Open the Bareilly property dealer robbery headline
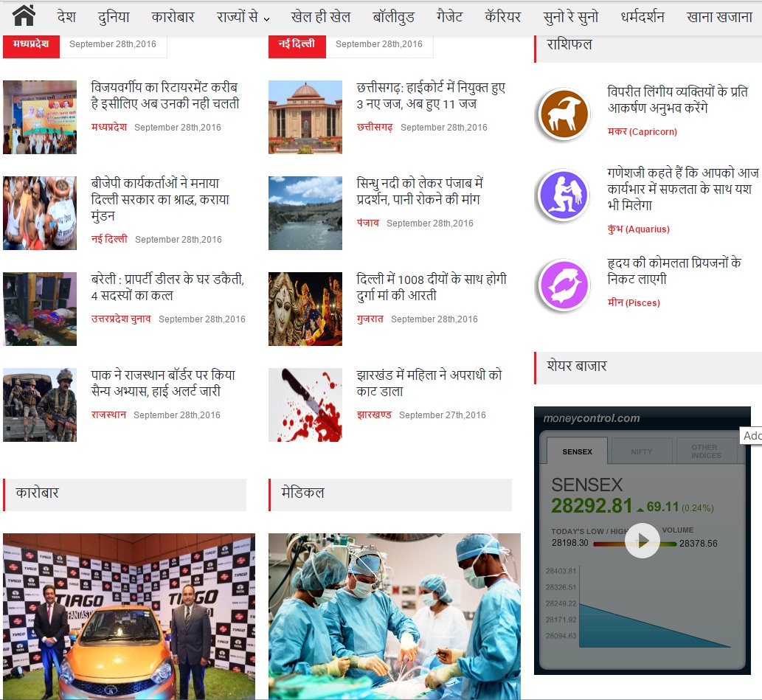 [167, 288]
